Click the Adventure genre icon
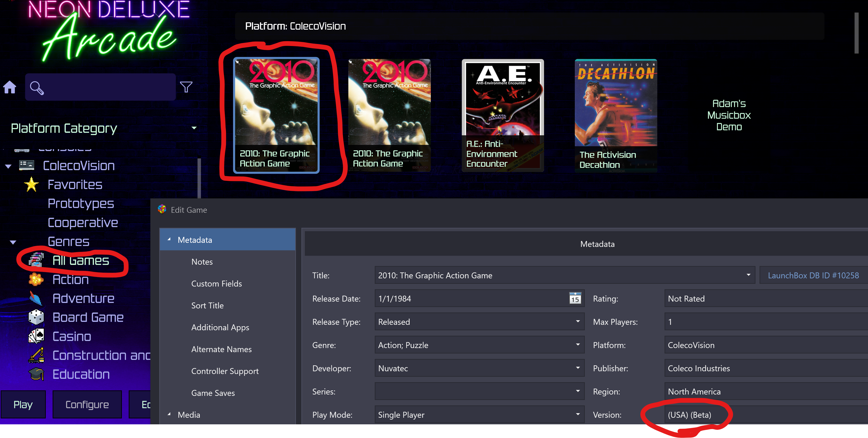 pos(36,298)
